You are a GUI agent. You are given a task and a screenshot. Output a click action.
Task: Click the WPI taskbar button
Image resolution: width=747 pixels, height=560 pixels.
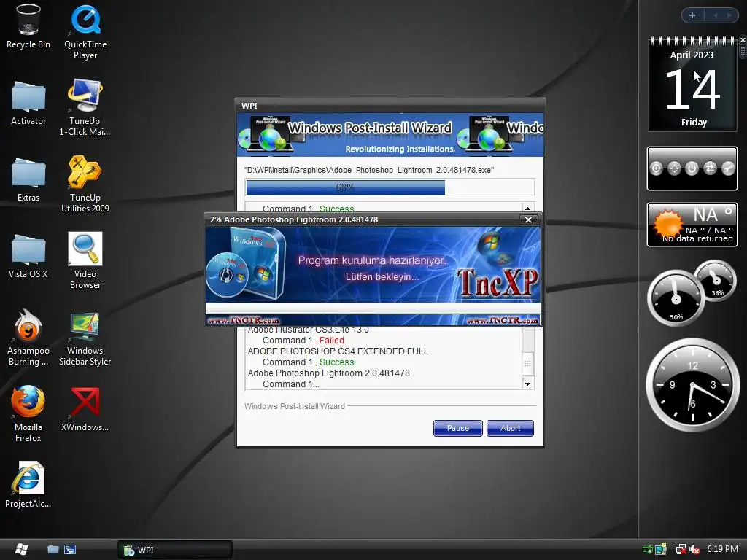pos(175,550)
